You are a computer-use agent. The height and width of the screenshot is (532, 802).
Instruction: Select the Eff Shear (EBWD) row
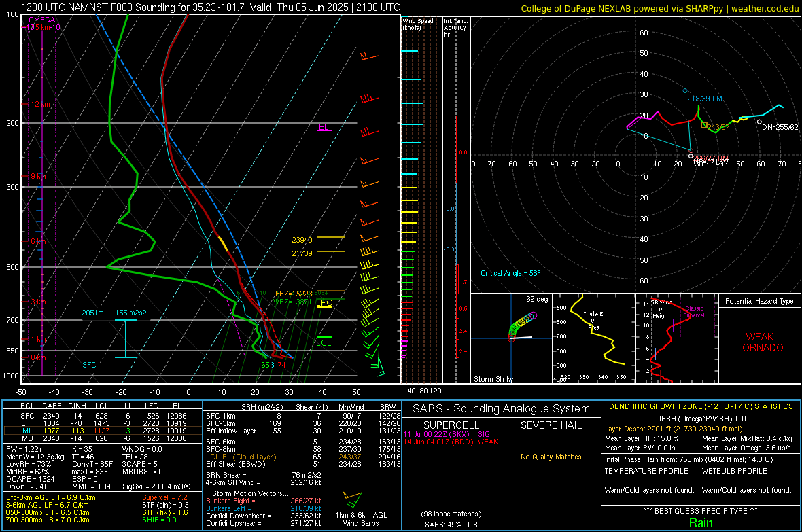(x=303, y=465)
